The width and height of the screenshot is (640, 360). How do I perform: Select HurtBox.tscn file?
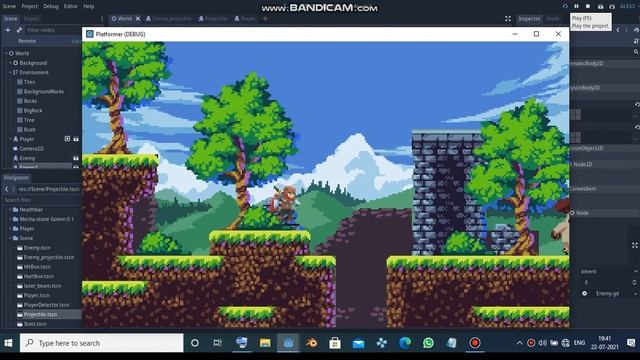tap(38, 276)
